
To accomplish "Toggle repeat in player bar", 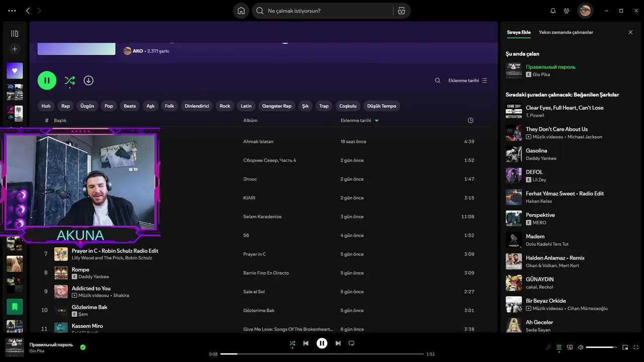I will pos(352,343).
